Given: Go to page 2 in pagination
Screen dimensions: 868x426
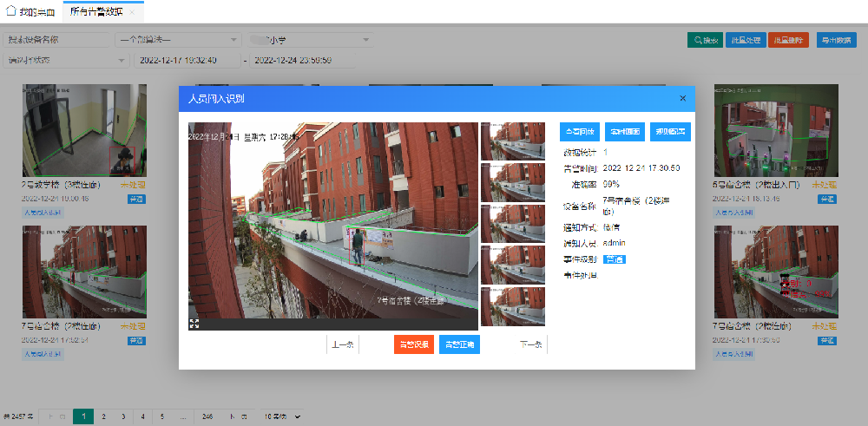Looking at the screenshot, I should click(103, 416).
